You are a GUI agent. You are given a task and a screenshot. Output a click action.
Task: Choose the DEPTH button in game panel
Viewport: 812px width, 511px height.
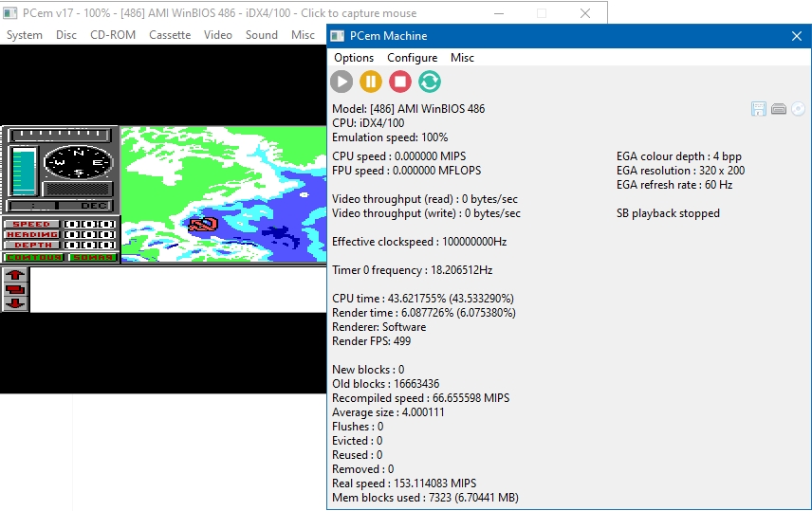(32, 245)
